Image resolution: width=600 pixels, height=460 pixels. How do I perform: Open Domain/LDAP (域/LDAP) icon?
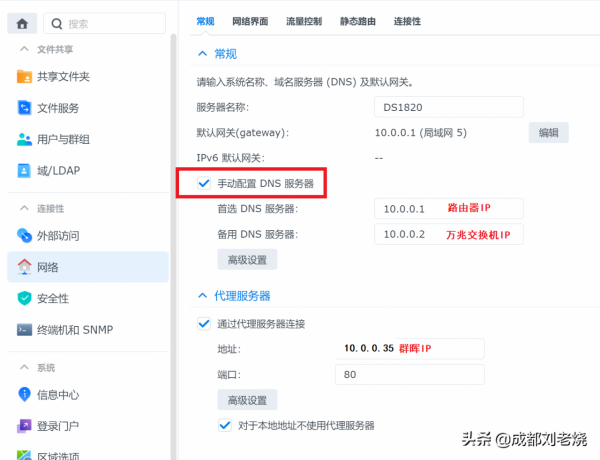click(x=24, y=170)
